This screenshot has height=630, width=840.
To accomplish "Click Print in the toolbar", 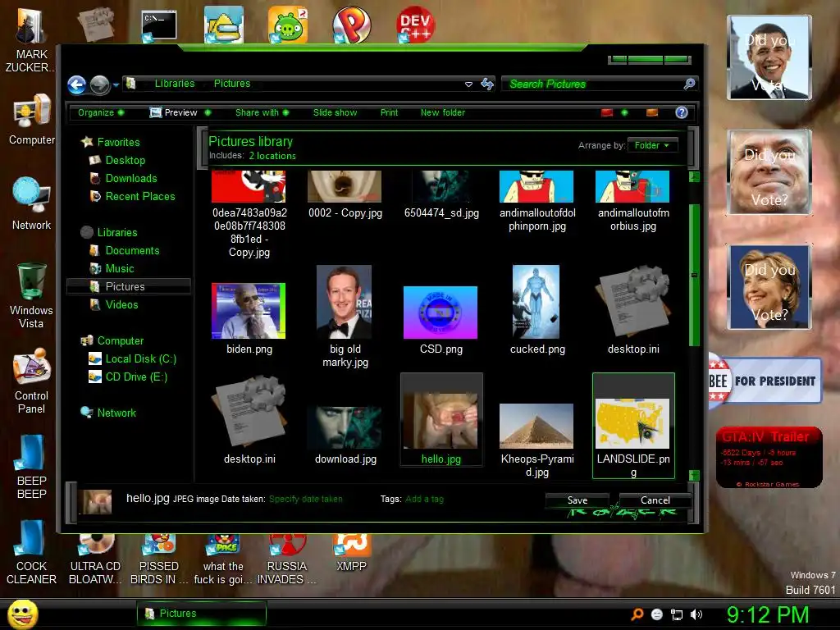I will pos(389,112).
